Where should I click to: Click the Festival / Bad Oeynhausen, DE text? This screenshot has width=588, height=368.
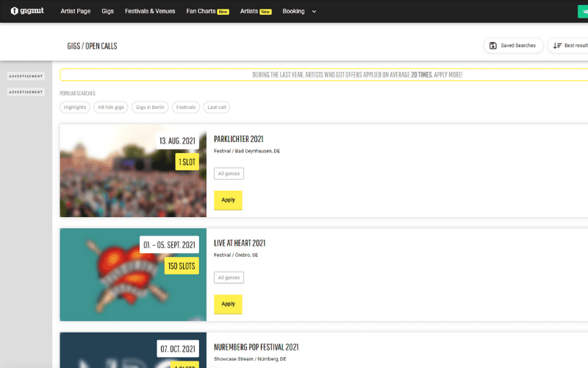[247, 151]
